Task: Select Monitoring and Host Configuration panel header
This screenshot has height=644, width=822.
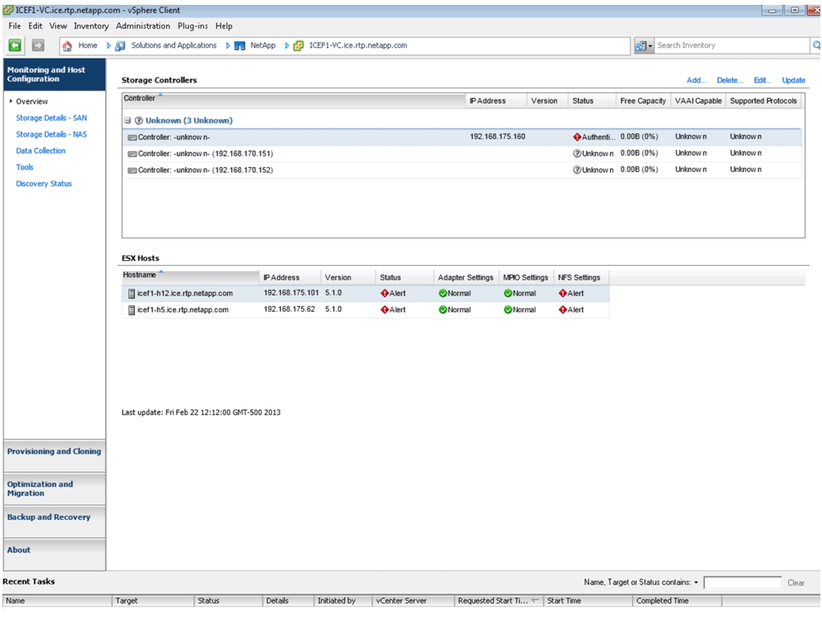Action: point(54,75)
